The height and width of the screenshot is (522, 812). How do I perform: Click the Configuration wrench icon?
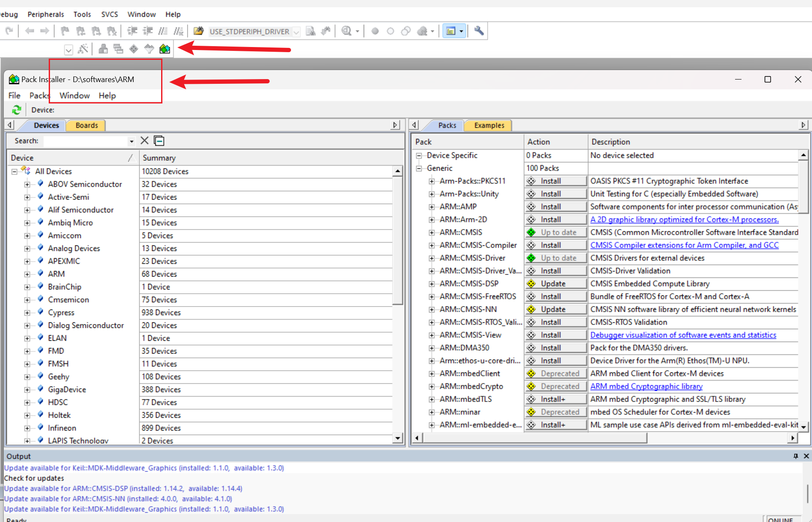[x=479, y=31]
